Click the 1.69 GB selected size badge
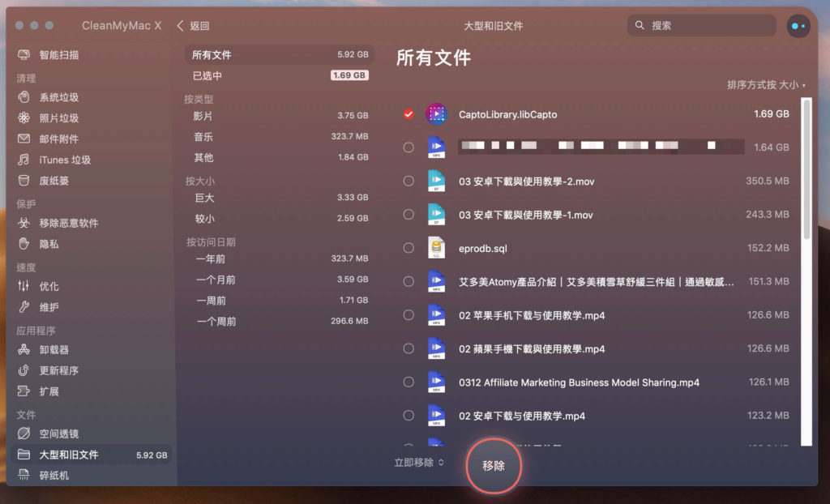The width and height of the screenshot is (830, 504). tap(349, 75)
